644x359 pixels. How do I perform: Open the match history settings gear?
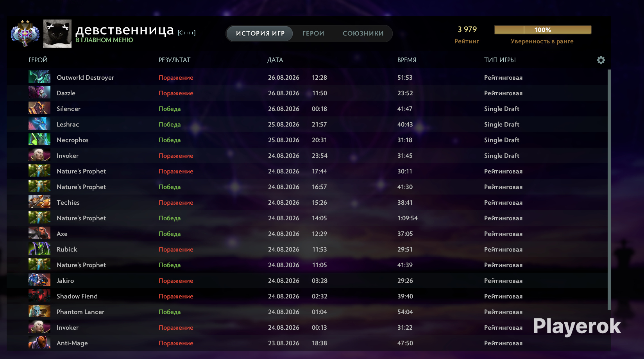(601, 60)
